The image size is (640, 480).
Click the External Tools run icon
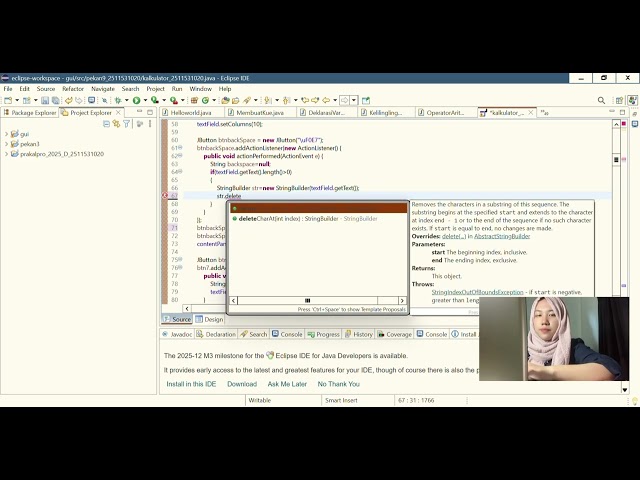pos(174,100)
